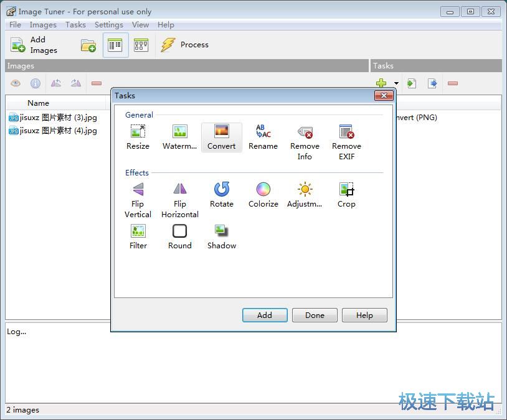Select the Remove EXIF task
The image size is (507, 420).
click(346, 142)
